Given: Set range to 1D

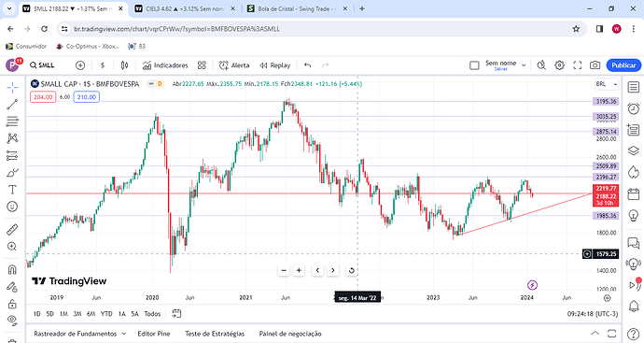Looking at the screenshot, I should click(x=37, y=314).
